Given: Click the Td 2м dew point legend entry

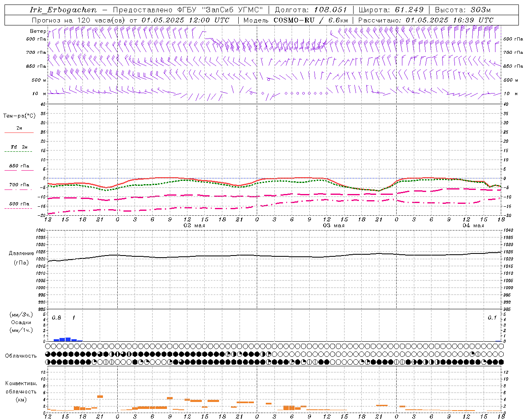Looking at the screenshot, I should click(x=19, y=147).
